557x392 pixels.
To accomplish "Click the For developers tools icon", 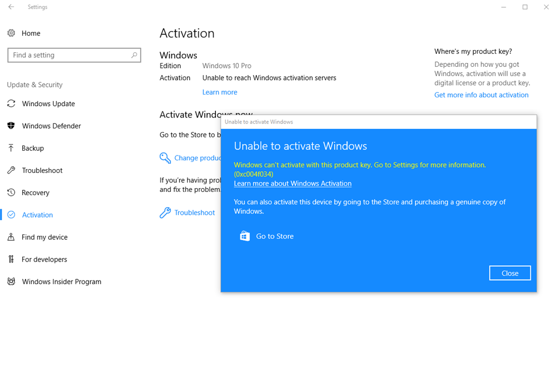I will click(x=11, y=259).
